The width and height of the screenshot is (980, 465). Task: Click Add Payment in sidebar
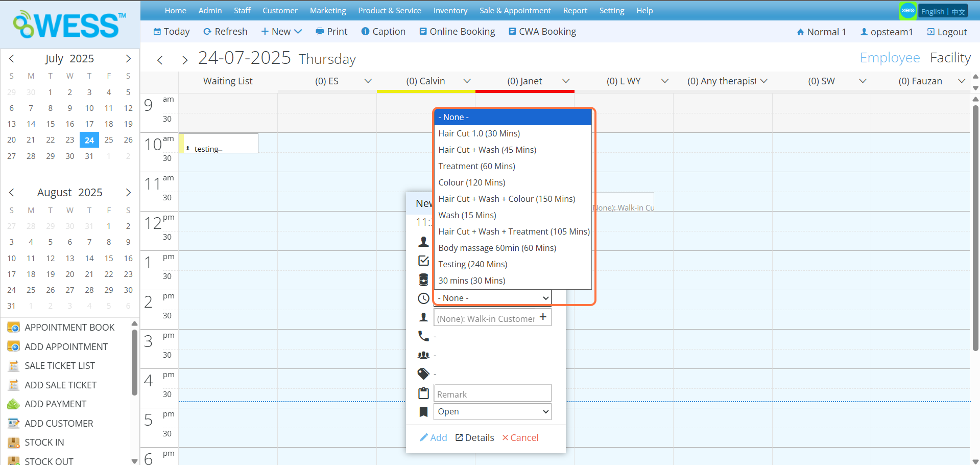coord(55,404)
